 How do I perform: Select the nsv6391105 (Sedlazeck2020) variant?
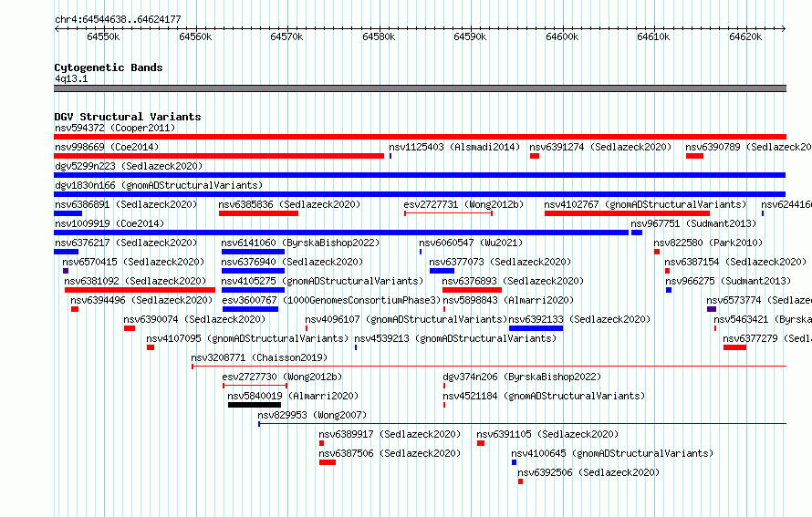coord(547,434)
